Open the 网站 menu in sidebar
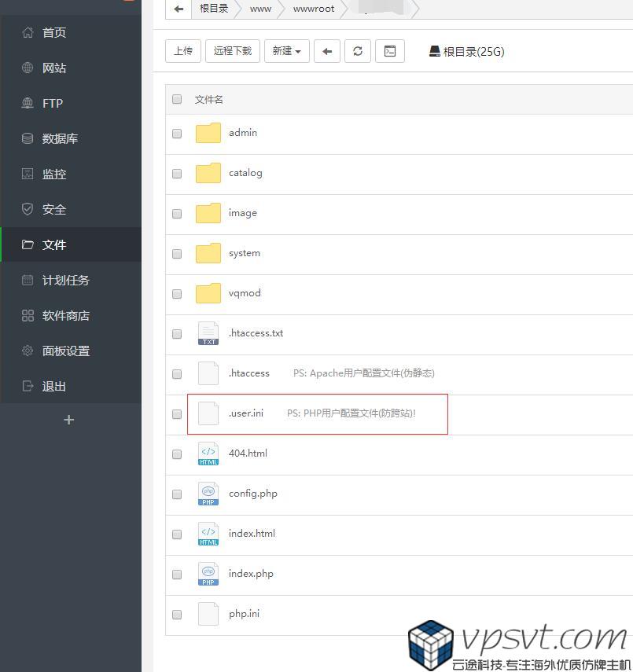 pyautogui.click(x=54, y=68)
